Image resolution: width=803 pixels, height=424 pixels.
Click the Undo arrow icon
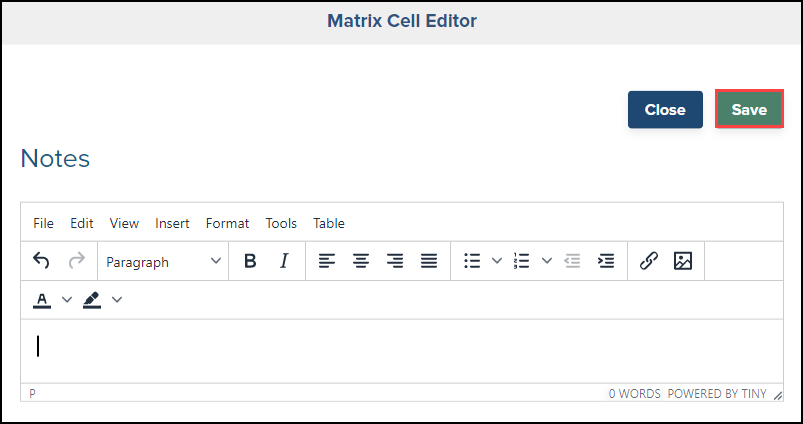coord(41,261)
